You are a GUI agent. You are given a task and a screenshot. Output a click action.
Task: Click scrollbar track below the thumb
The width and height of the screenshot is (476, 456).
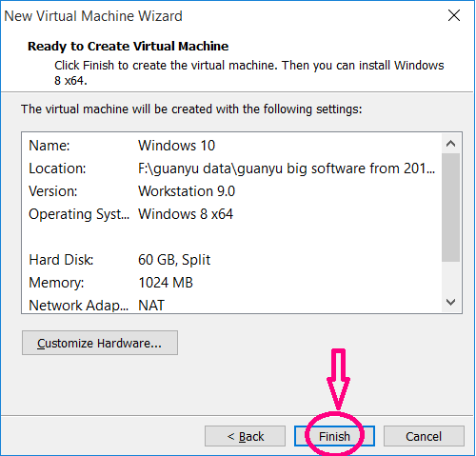point(450,277)
